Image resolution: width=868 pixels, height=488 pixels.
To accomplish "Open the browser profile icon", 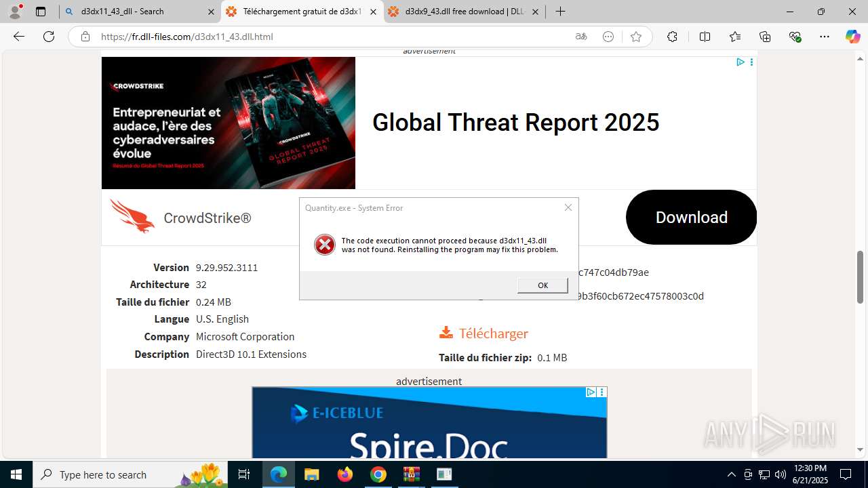I will [x=15, y=12].
